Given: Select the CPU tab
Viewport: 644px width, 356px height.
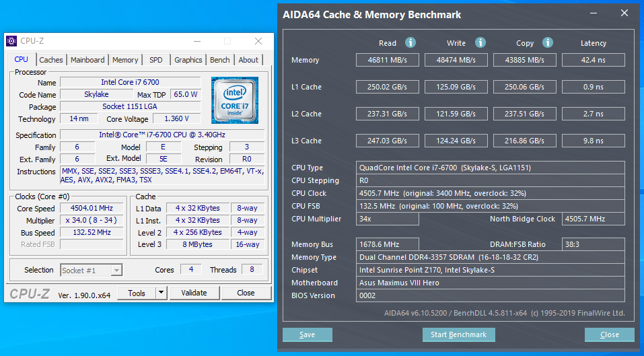Looking at the screenshot, I should pyautogui.click(x=22, y=59).
